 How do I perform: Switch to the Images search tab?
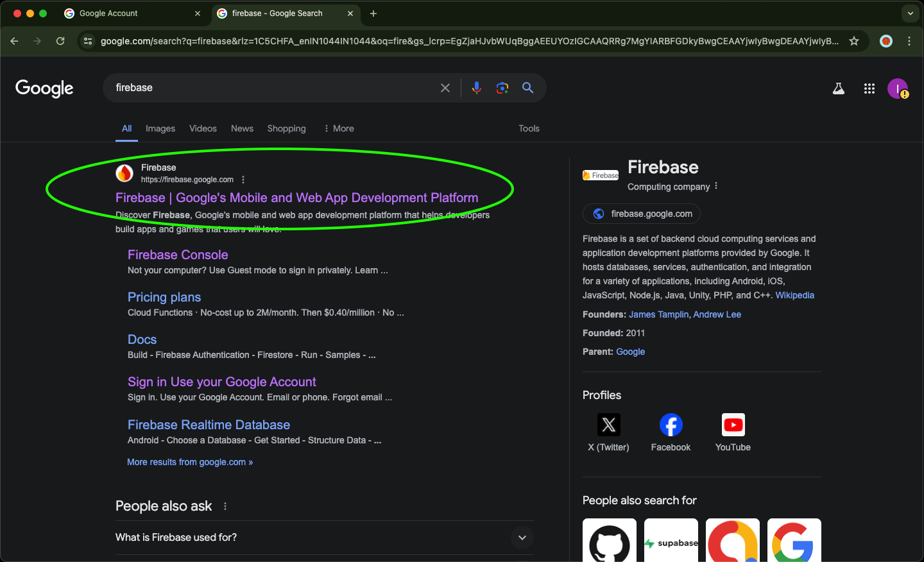click(160, 128)
